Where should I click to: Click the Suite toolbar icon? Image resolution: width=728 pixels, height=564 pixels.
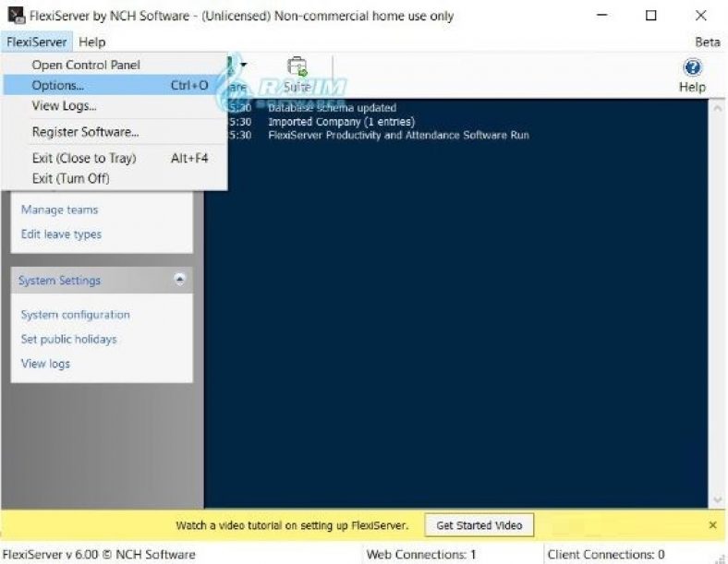297,75
